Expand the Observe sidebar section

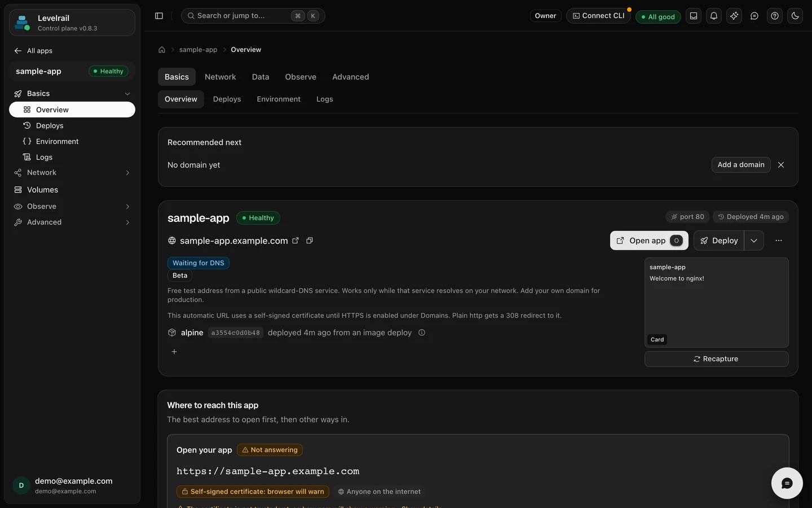[72, 207]
